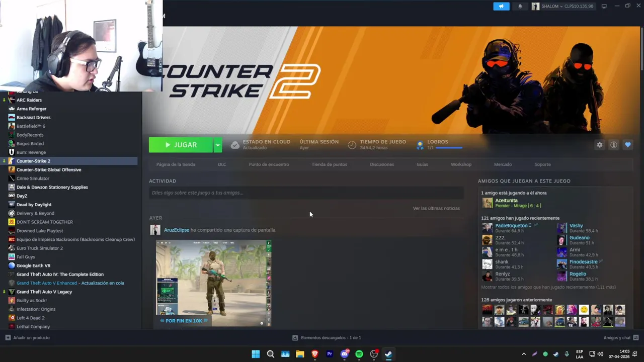644x362 pixels.
Task: Open the Guías tab
Action: coord(422,164)
